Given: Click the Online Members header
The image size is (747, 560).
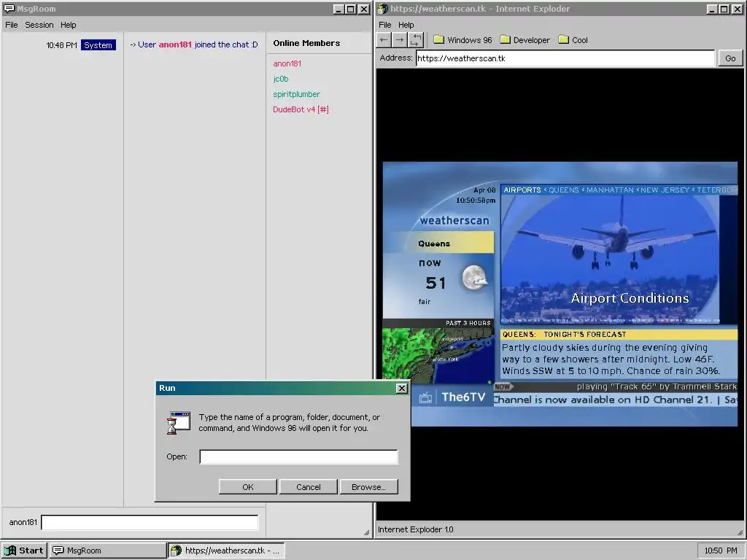Looking at the screenshot, I should coord(306,43).
